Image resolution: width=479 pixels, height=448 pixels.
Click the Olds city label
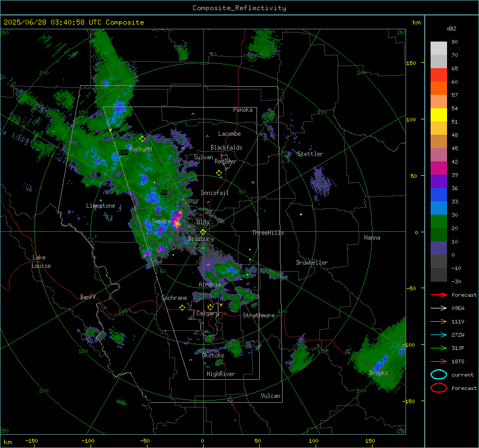(203, 222)
